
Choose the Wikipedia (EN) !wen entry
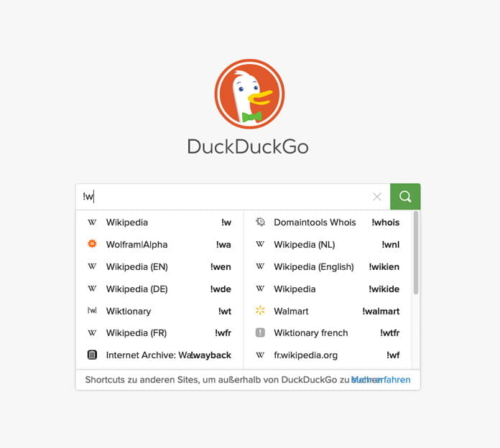point(159,266)
